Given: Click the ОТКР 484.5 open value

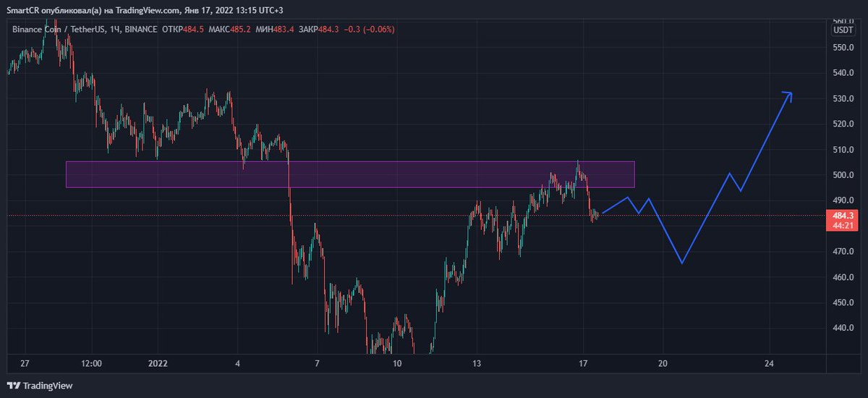Looking at the screenshot, I should tap(183, 30).
